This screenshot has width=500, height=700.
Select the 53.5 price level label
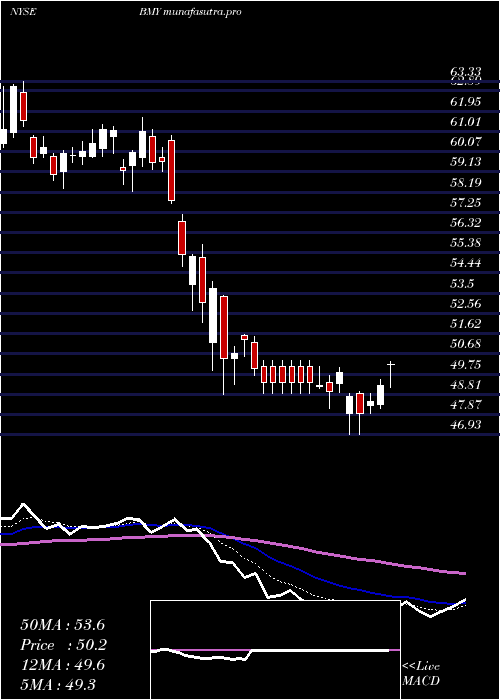(462, 283)
